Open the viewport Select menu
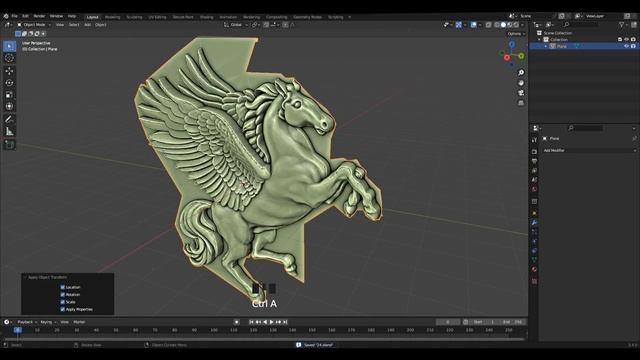Image resolution: width=640 pixels, height=360 pixels. click(x=74, y=25)
